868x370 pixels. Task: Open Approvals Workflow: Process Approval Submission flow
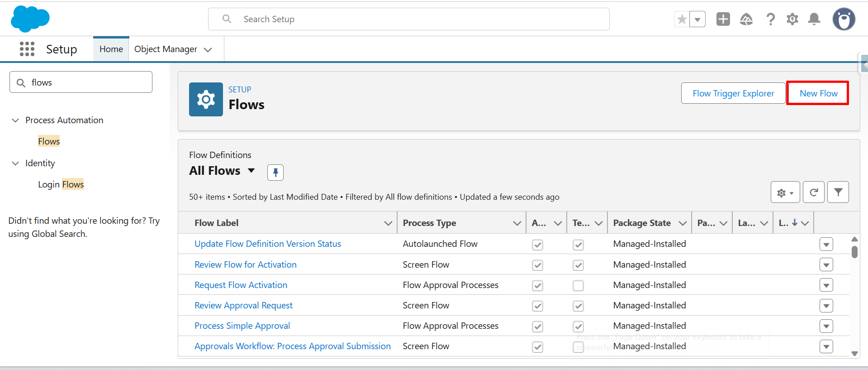tap(293, 346)
